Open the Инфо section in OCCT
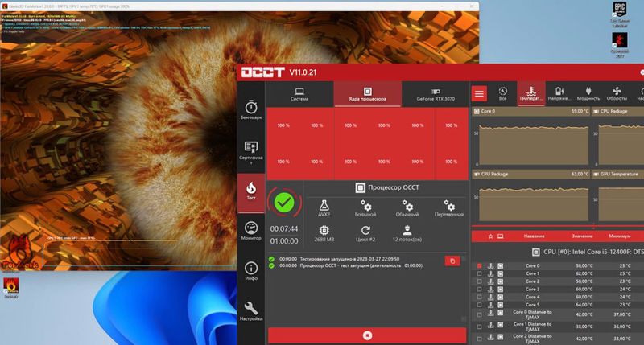644x345 pixels. [x=251, y=271]
